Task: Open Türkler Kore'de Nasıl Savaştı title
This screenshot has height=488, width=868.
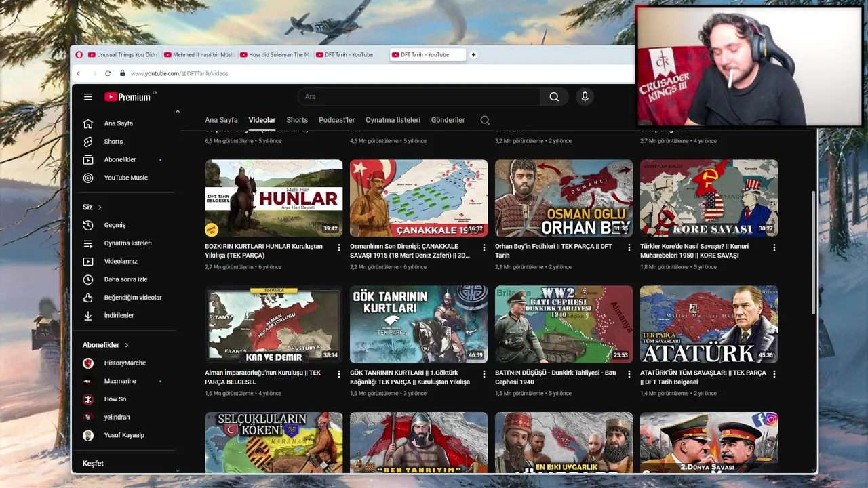Action: tap(694, 251)
